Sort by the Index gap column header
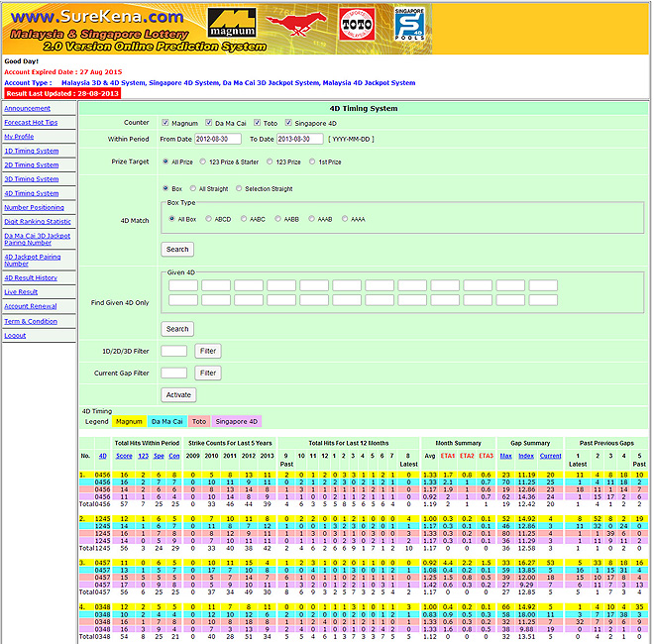The height and width of the screenshot is (644, 654). click(526, 457)
